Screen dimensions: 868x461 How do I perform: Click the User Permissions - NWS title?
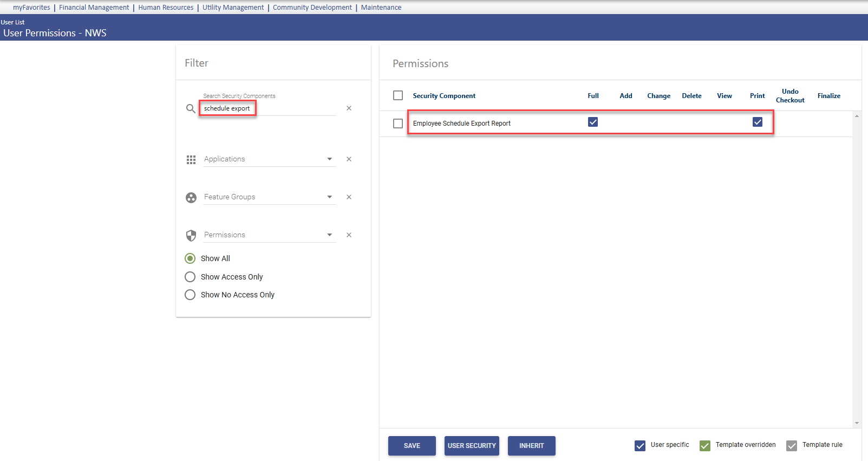(x=55, y=33)
